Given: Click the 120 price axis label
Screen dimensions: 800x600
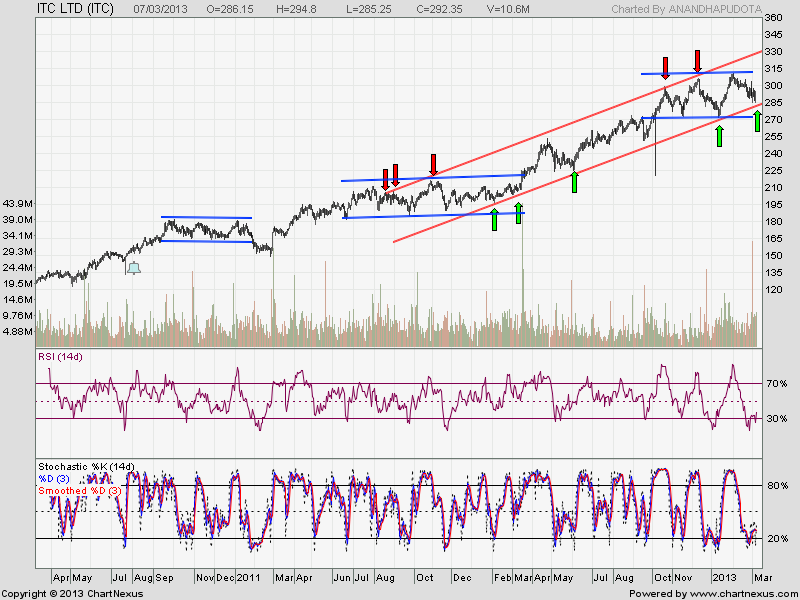Looking at the screenshot, I should (773, 289).
